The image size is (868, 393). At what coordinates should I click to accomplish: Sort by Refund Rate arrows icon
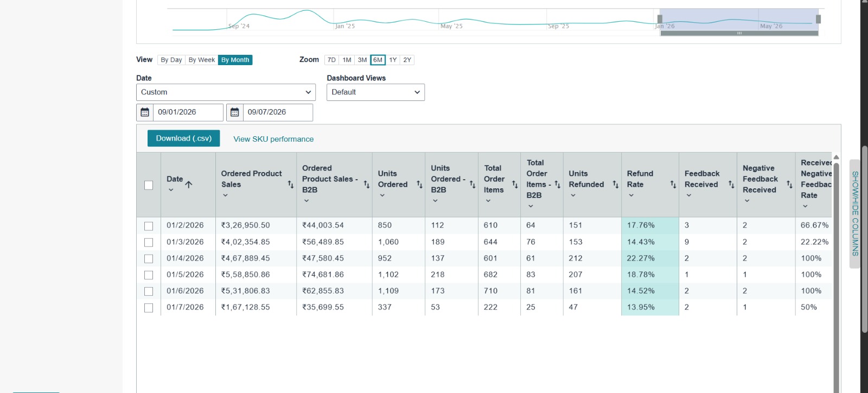[673, 185]
